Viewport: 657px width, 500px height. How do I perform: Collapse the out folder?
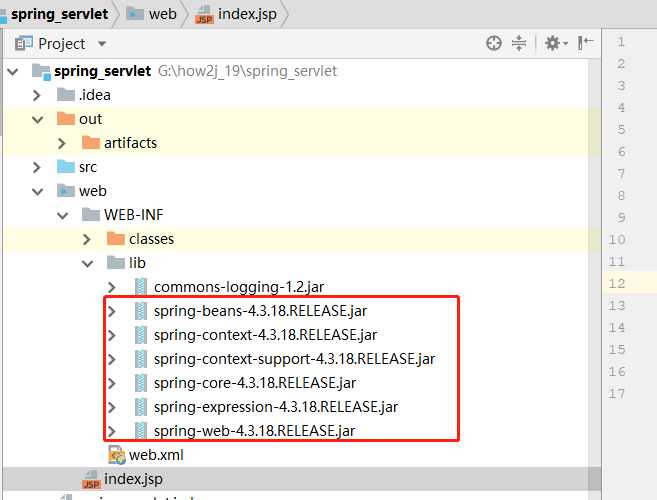tap(38, 120)
